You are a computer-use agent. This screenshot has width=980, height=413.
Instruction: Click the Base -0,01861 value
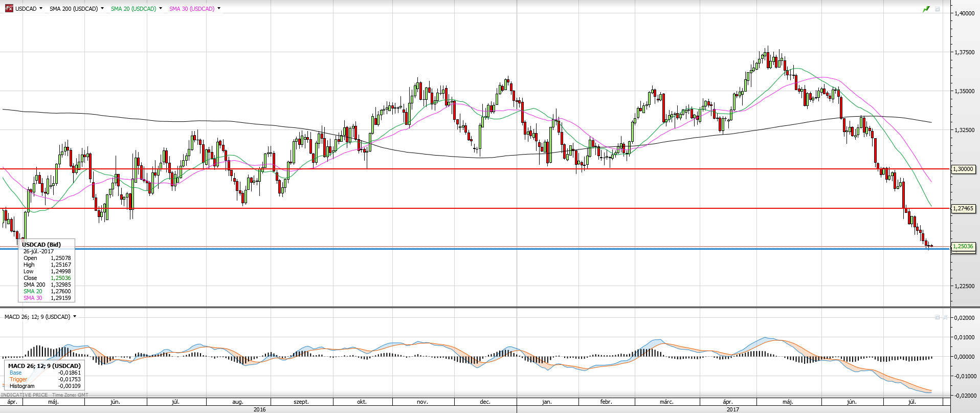pos(70,373)
